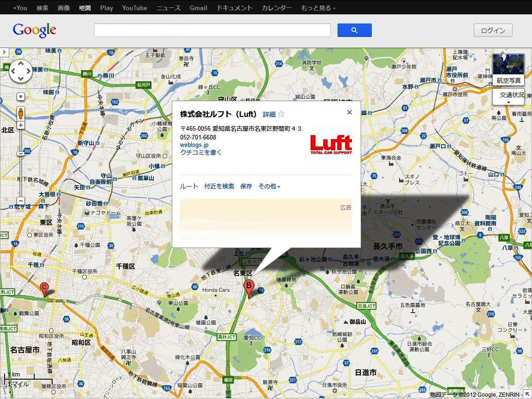The image size is (532, 399).
Task: Open Gmail in the top bar
Action: click(199, 8)
